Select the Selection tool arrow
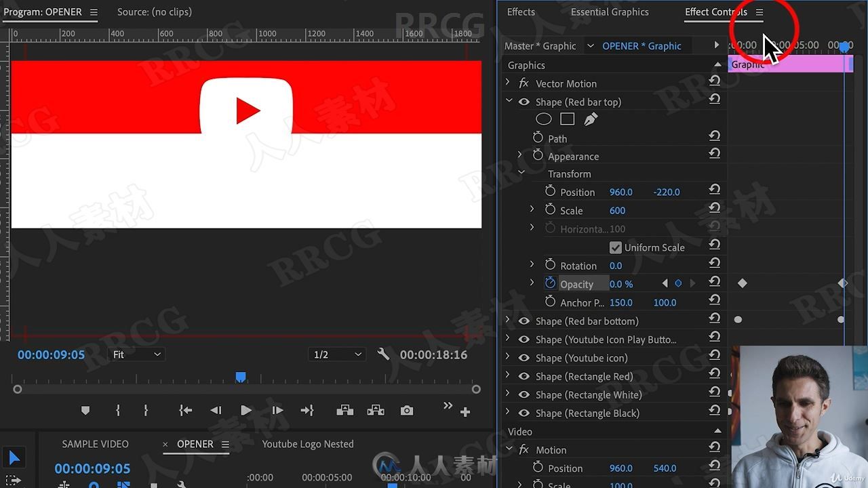Image resolution: width=868 pixels, height=488 pixels. click(14, 458)
